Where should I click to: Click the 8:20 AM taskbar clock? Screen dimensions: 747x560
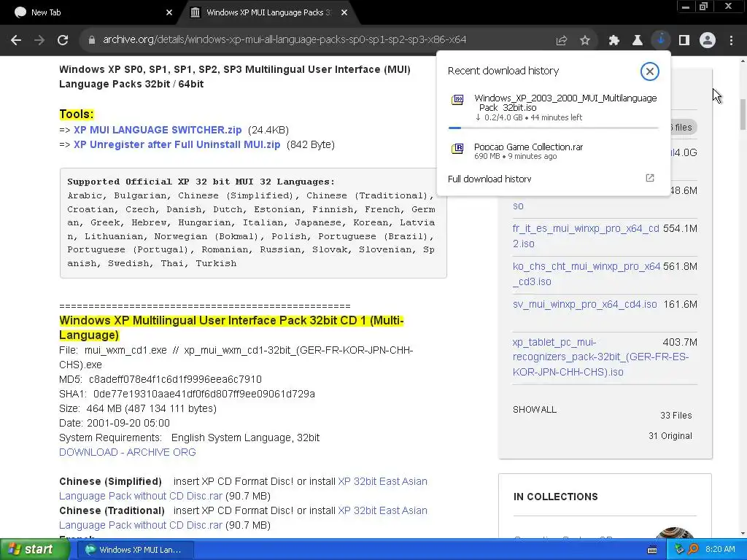coord(720,550)
